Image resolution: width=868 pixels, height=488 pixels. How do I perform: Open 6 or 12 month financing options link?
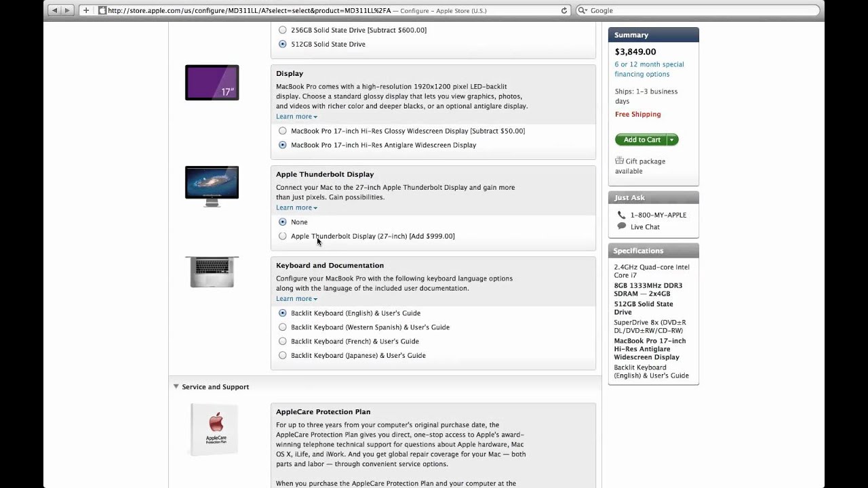[x=649, y=69]
